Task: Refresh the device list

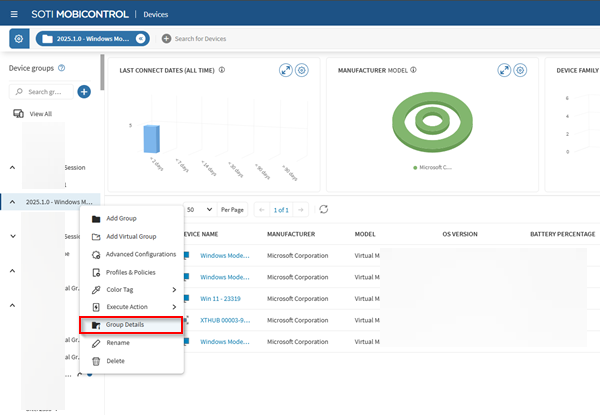Action: pos(323,209)
